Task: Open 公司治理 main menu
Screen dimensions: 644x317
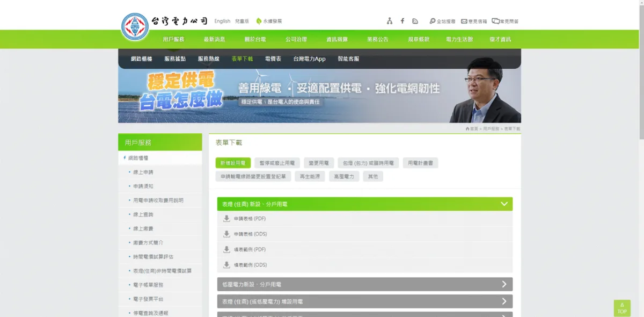Action: (296, 39)
